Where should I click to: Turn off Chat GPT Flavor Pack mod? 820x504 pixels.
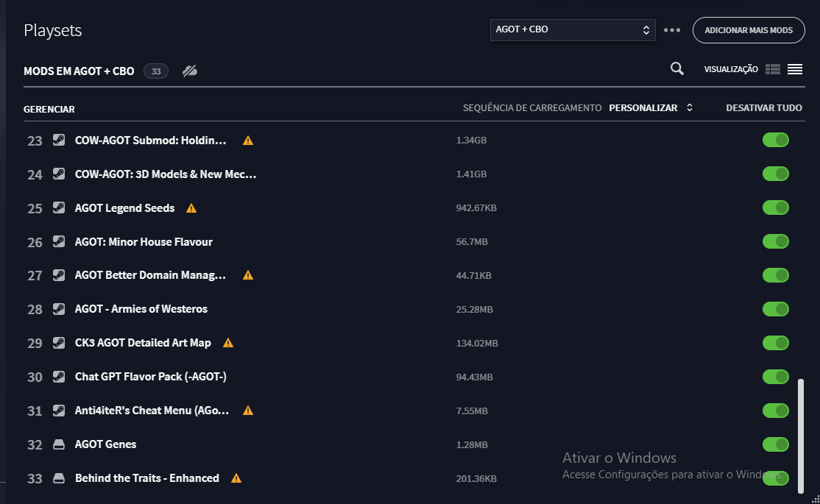click(x=775, y=377)
